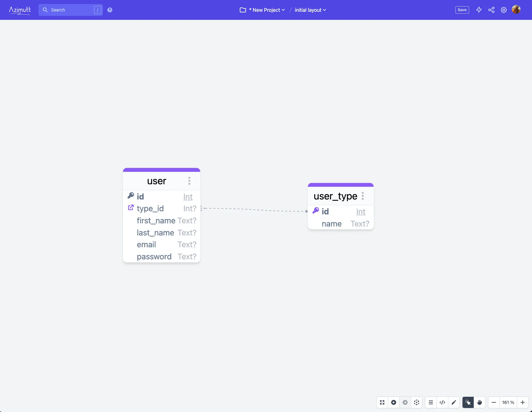Image resolution: width=532 pixels, height=412 pixels.
Task: Click the pencil edit icon
Action: coord(454,402)
